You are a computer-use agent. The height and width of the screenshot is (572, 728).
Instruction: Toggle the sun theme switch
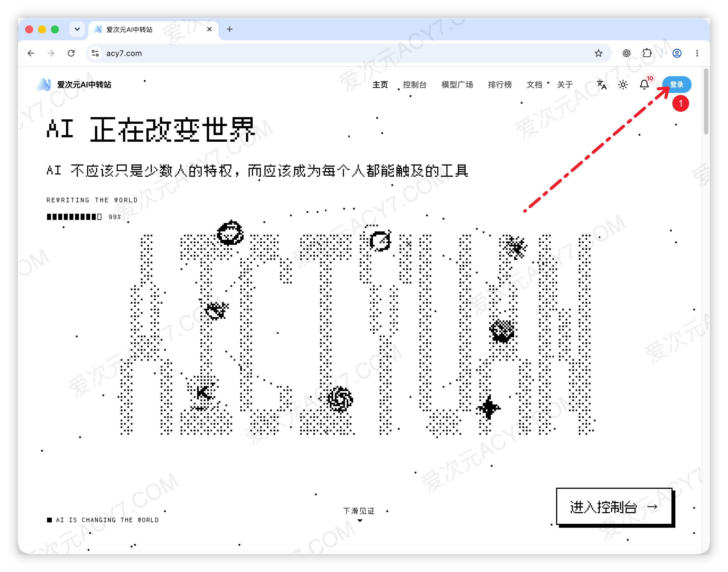tap(623, 85)
